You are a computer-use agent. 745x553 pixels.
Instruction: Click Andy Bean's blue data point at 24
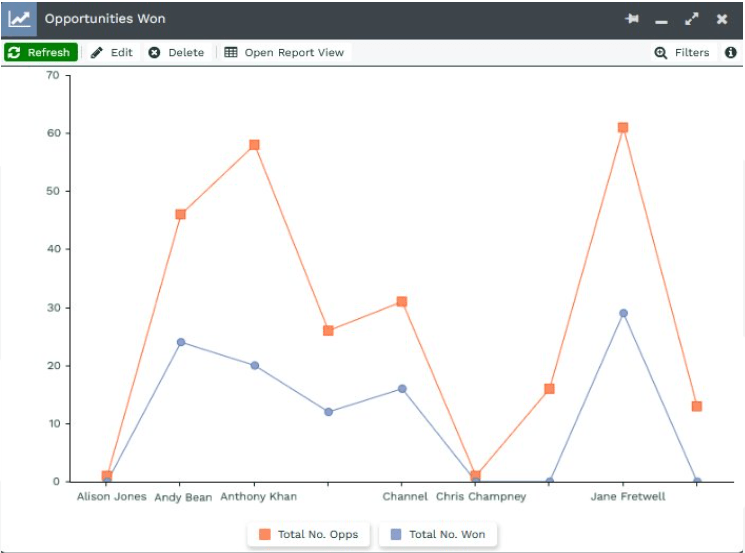coord(181,342)
